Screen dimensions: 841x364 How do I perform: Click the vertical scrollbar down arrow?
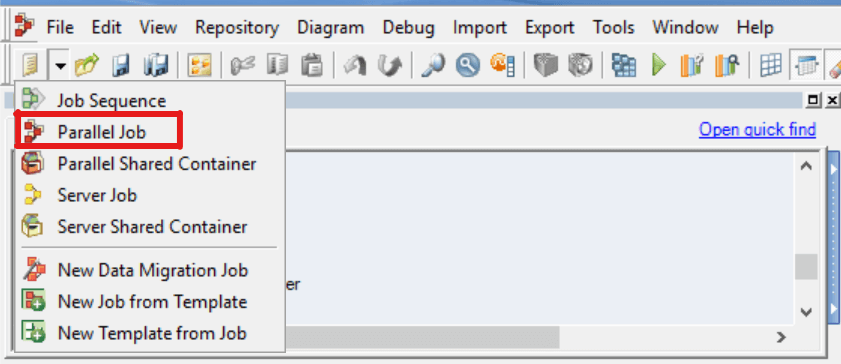[x=806, y=311]
